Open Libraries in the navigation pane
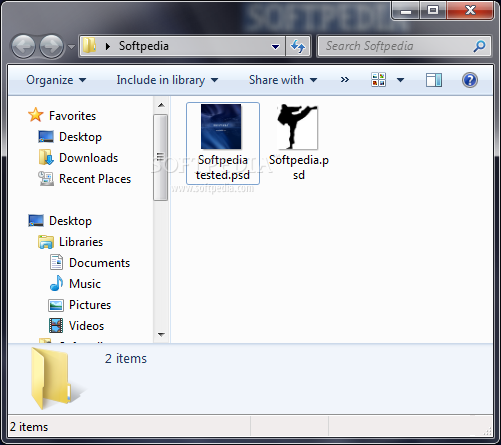 [x=81, y=242]
